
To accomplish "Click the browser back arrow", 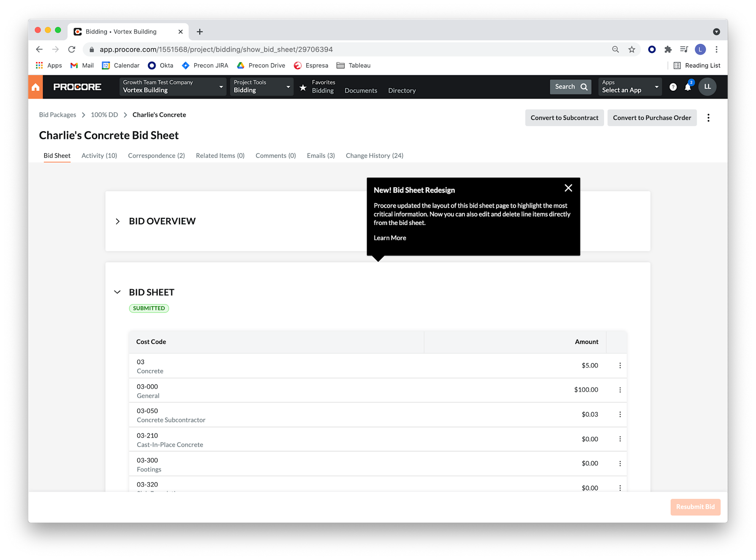I will (39, 49).
